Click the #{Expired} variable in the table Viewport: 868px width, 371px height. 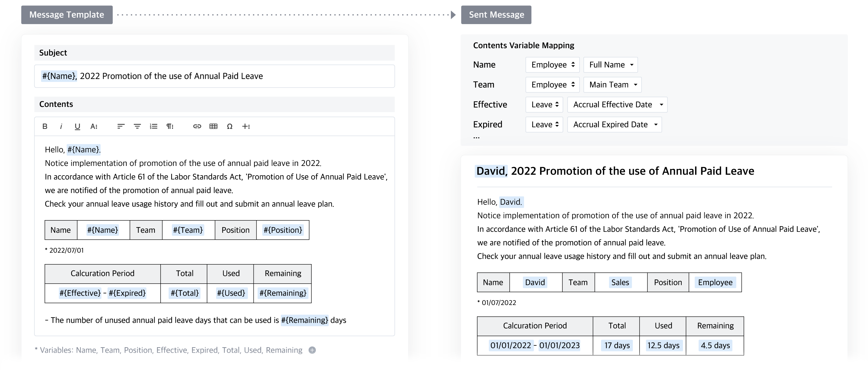click(x=127, y=293)
